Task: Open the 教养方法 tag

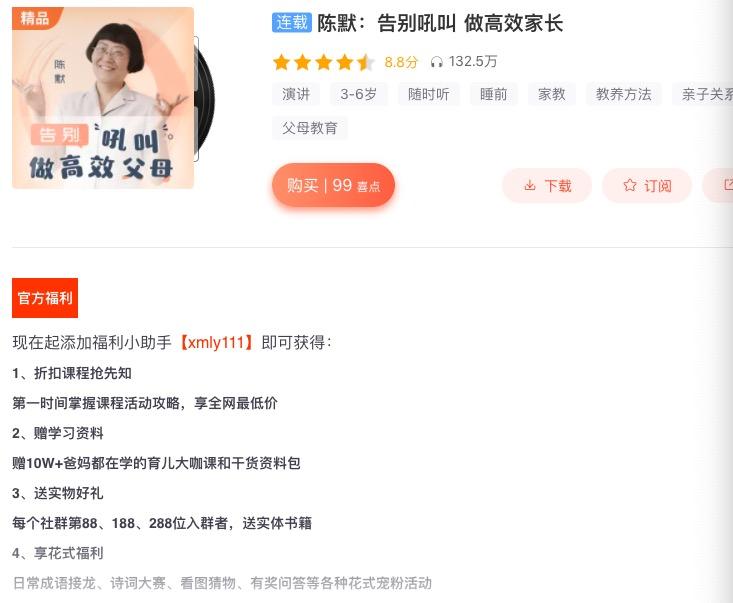Action: point(624,94)
